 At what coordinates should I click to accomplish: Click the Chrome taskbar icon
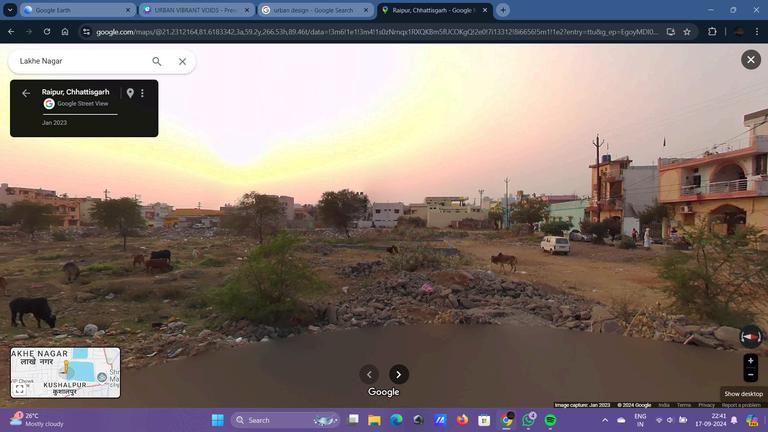tap(506, 420)
